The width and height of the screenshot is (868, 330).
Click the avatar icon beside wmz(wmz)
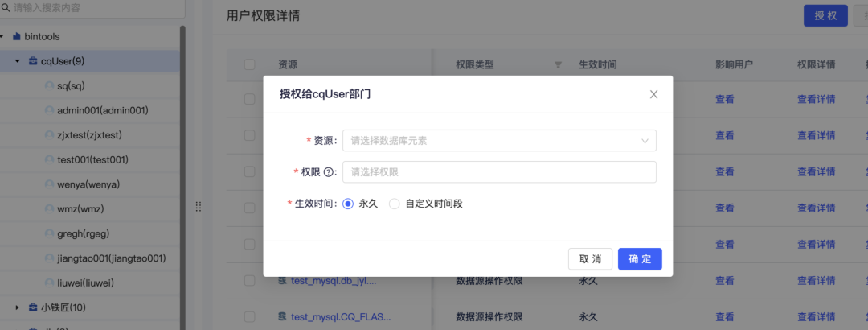[x=49, y=209]
